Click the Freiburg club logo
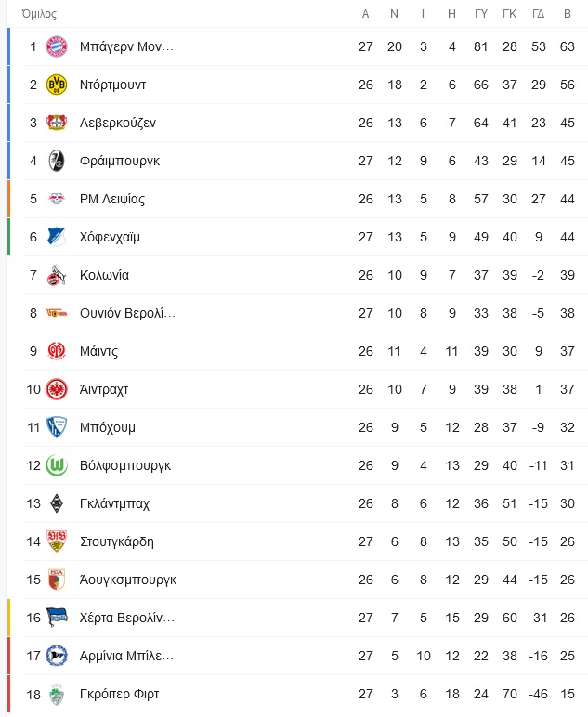 57,161
